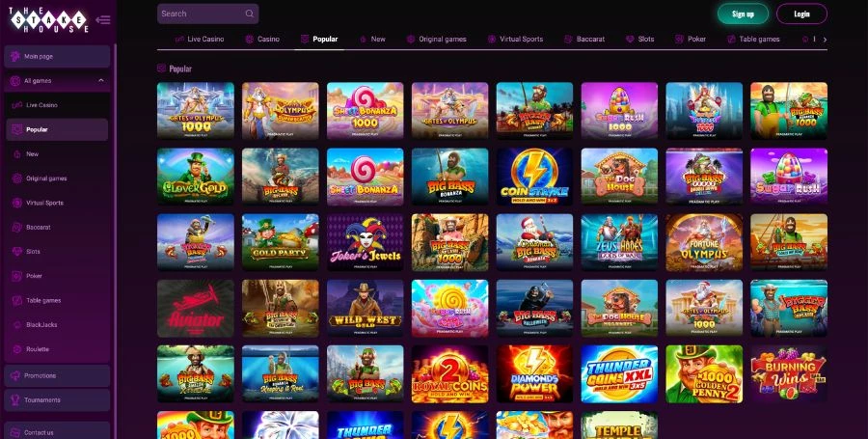Click the search magnifier icon
The height and width of the screenshot is (439, 868).
[250, 14]
